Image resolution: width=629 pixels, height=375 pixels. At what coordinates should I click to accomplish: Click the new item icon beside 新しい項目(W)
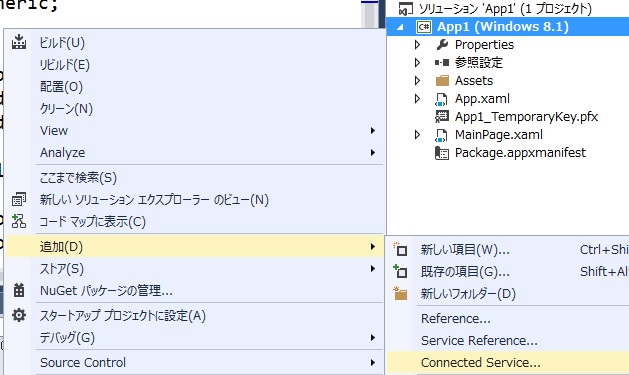[400, 249]
